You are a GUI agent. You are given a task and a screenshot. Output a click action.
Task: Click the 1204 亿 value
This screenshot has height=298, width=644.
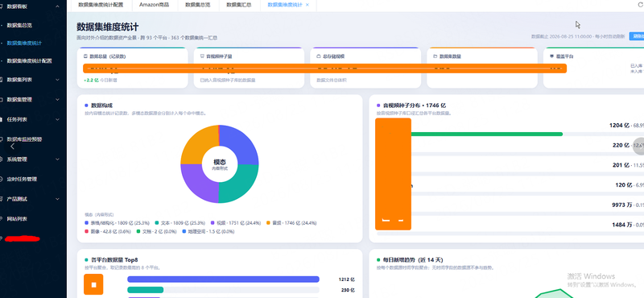(619, 126)
